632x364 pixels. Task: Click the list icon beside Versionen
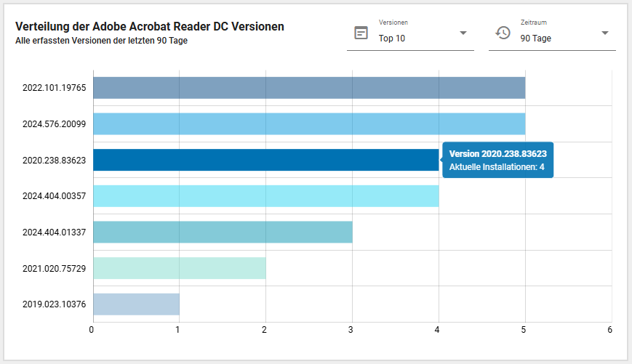click(361, 33)
